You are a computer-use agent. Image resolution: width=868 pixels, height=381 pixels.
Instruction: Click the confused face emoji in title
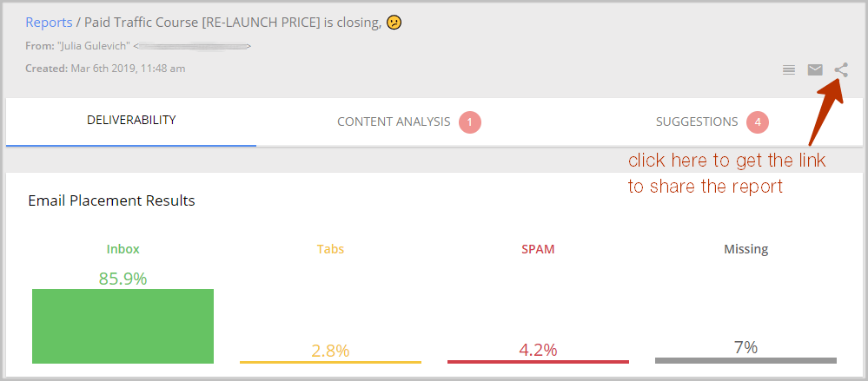point(394,23)
